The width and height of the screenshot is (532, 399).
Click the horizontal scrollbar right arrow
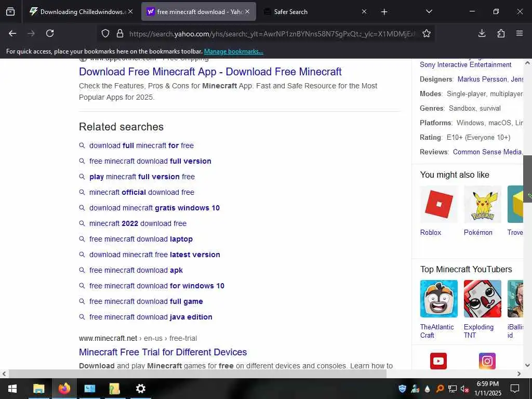519,374
